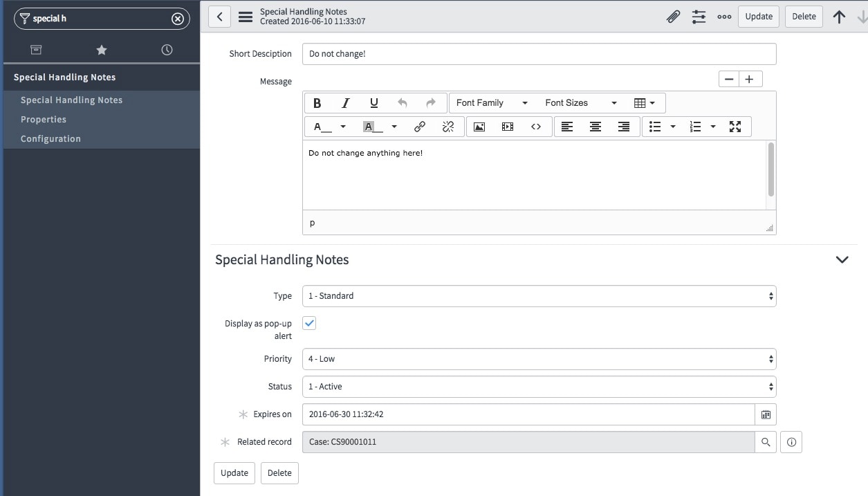Open the Priority dropdown

tap(539, 359)
